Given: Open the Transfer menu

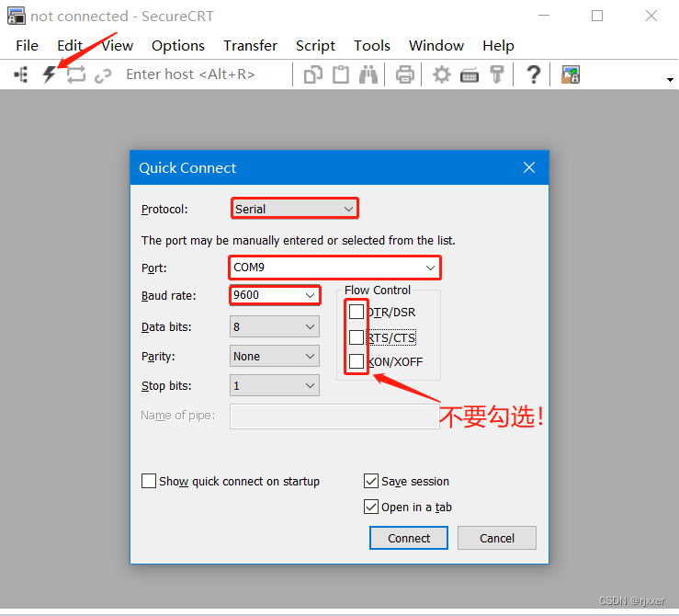Looking at the screenshot, I should tap(250, 45).
